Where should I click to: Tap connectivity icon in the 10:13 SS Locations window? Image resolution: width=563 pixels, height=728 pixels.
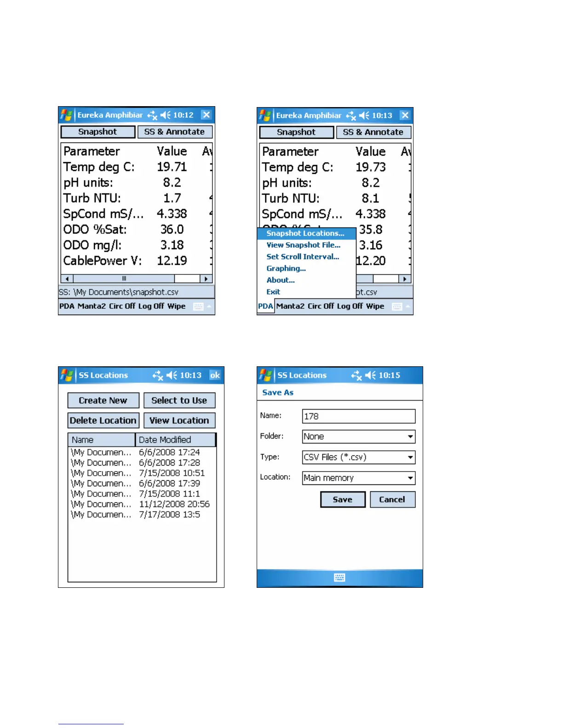pos(158,375)
